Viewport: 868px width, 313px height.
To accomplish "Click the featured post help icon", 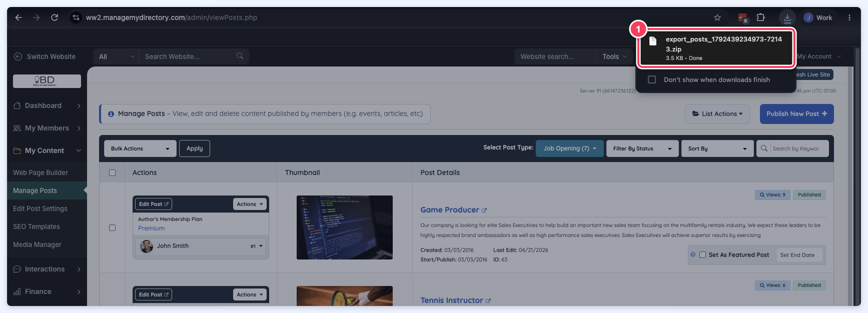I will 693,254.
